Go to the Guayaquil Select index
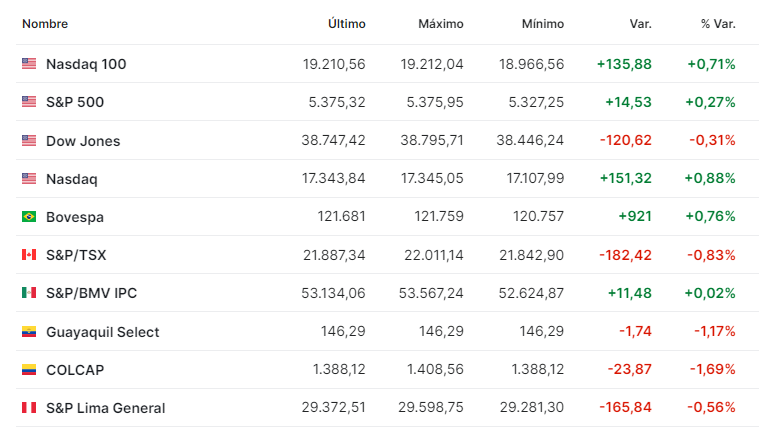 (x=103, y=332)
